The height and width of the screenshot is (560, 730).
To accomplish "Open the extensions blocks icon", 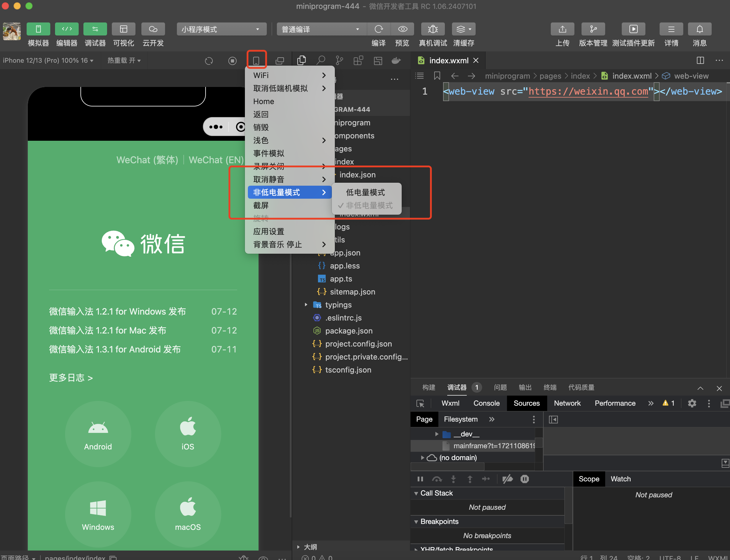I will 358,60.
